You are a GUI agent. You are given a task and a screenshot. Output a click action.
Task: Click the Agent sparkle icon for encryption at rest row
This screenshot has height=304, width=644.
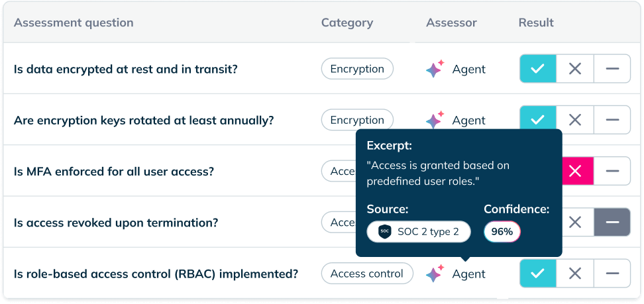click(x=435, y=69)
